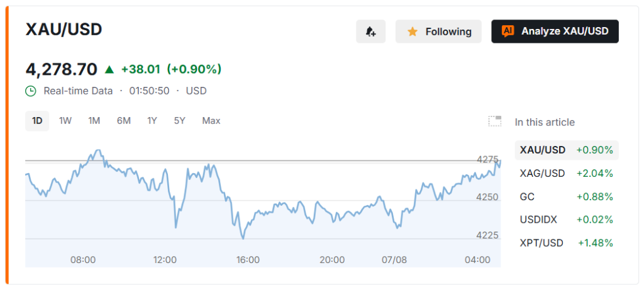Open the USDIDX instrument link

567,220
